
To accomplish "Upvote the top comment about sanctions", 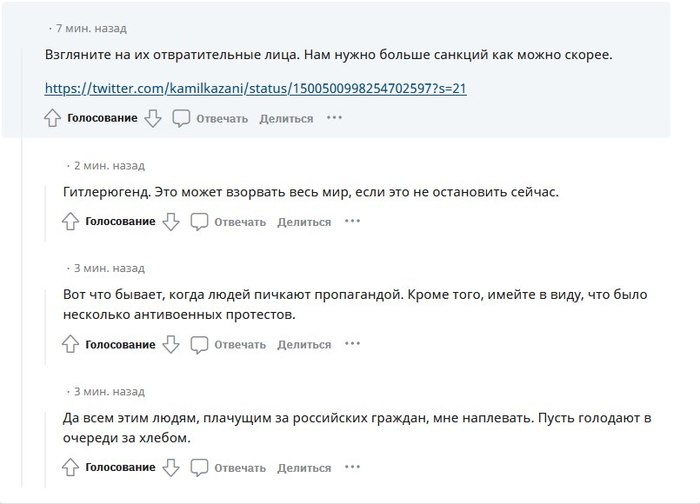I will click(53, 118).
